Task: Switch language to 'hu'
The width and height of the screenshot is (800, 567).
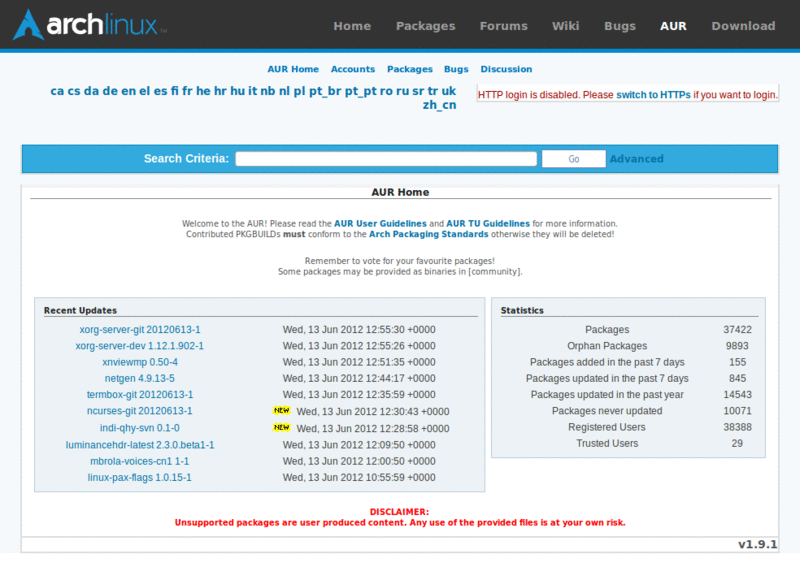Action: (x=238, y=91)
